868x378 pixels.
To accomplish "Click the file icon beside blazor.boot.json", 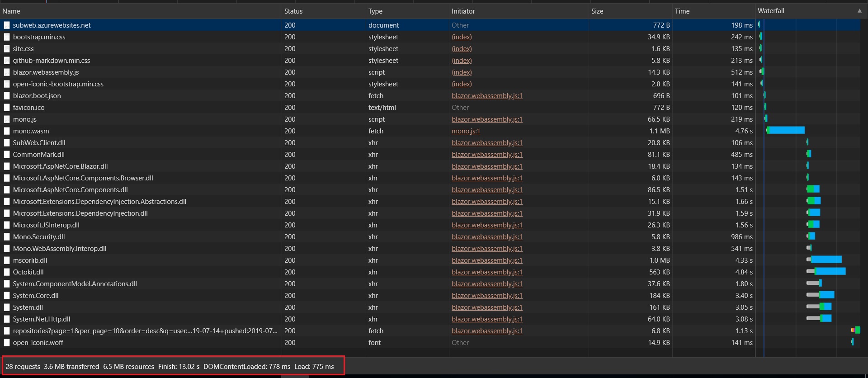I will tap(7, 96).
